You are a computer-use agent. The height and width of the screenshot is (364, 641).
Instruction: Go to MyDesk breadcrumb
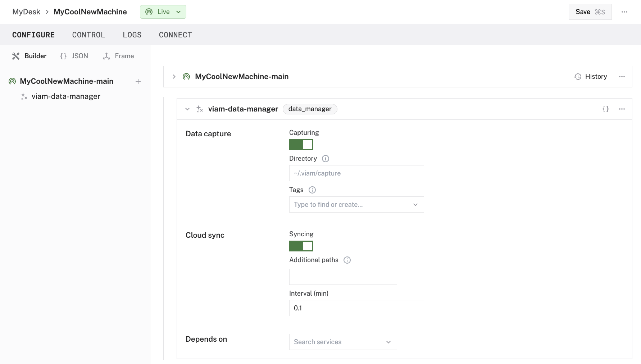point(26,12)
